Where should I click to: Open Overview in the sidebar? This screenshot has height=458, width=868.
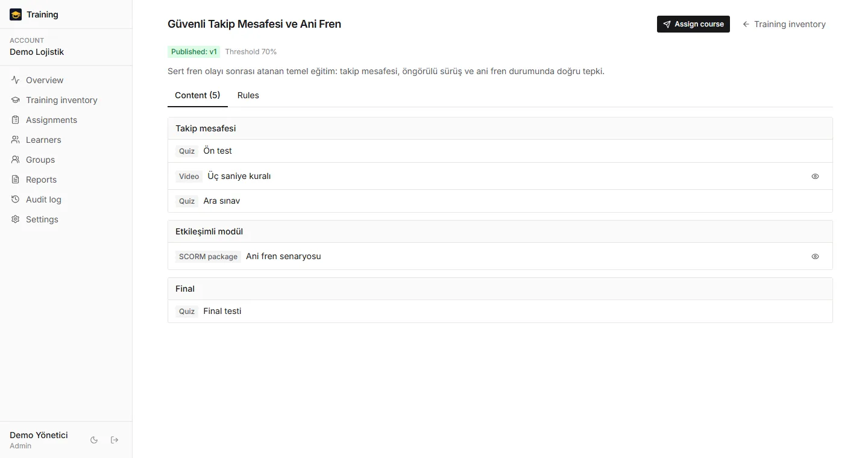(66, 80)
